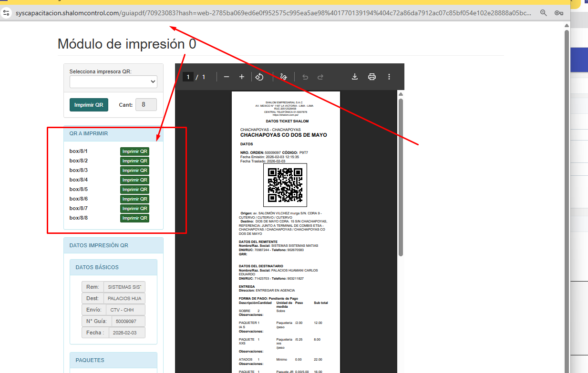Screen dimensions: 588x373
Task: Click the browser zoom magnifier icon
Action: click(x=543, y=13)
